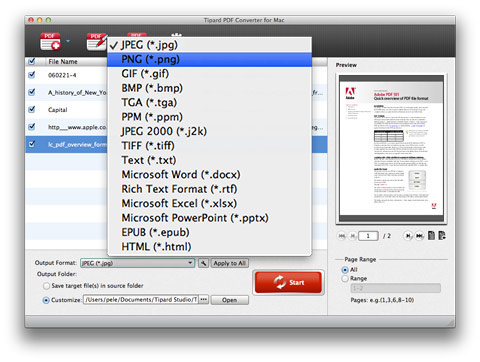Uncheck the lc_pdf_overview file checkbox

pyautogui.click(x=32, y=144)
